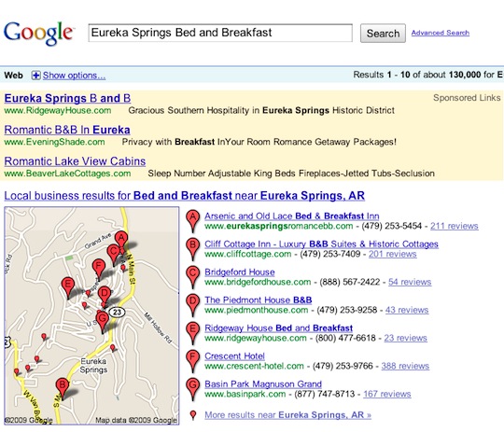Click marker E icon beside Ridgeway House listing
Image resolution: width=504 pixels, height=432 pixels.
(x=193, y=333)
